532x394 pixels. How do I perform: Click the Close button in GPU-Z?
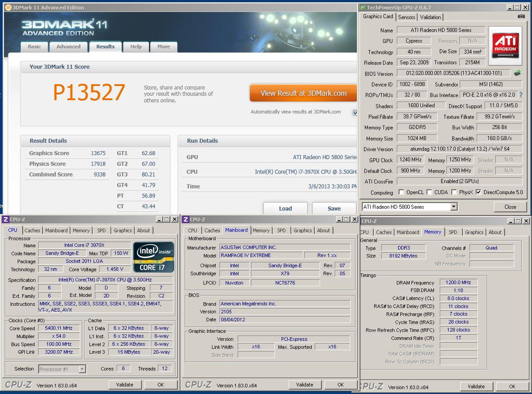pos(510,207)
